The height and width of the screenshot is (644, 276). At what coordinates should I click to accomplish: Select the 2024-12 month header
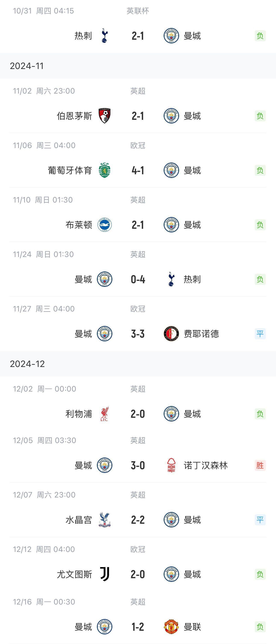coord(27,364)
